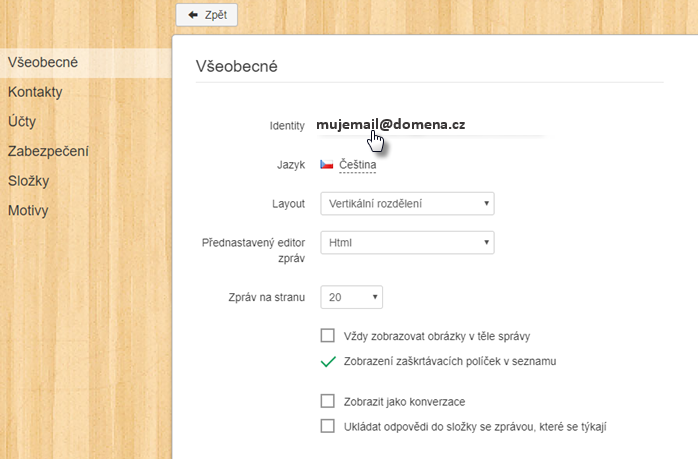Expand the Přednastavený editor zpráv dropdown
The width and height of the screenshot is (698, 459).
[x=407, y=243]
